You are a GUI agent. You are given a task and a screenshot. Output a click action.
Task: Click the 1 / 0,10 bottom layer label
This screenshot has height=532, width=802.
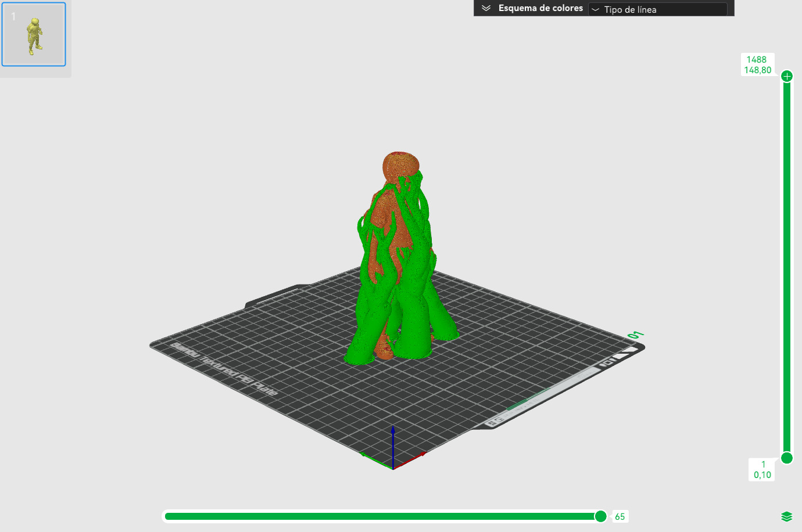[762, 469]
